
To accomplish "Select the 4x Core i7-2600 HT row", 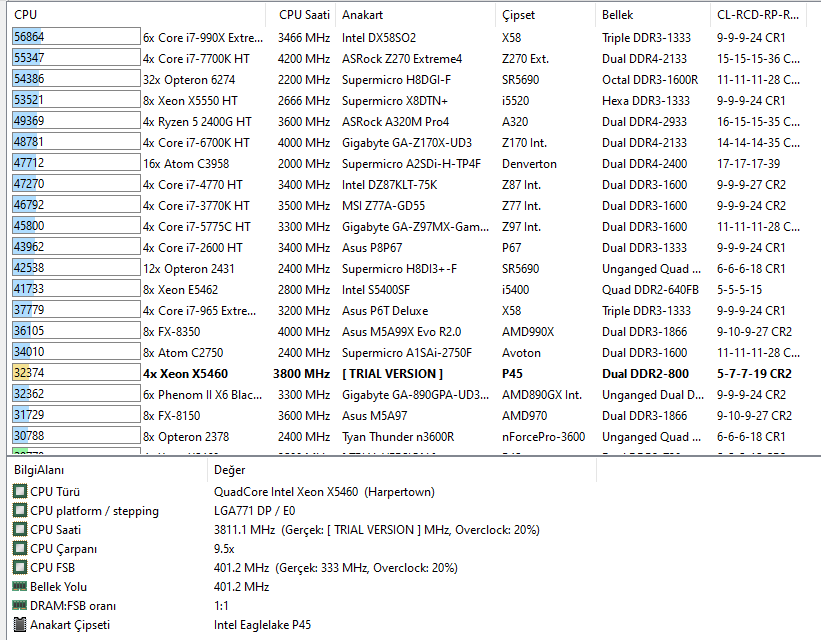I will click(410, 248).
